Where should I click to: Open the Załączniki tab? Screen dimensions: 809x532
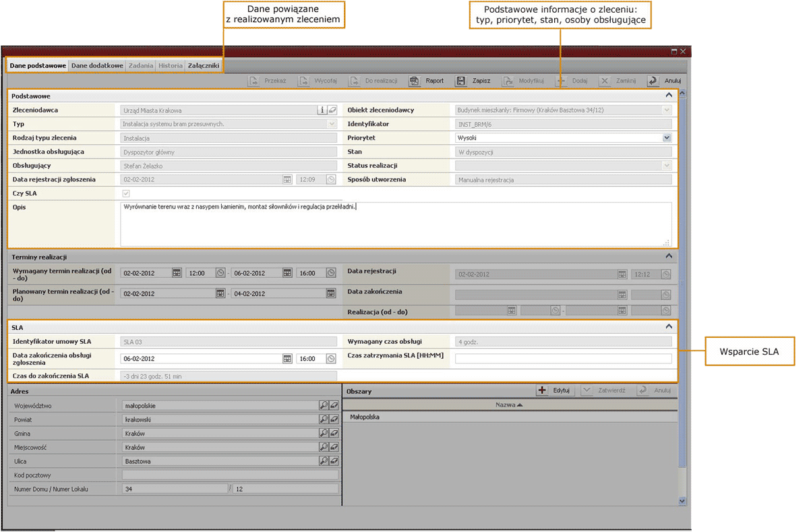click(x=203, y=65)
